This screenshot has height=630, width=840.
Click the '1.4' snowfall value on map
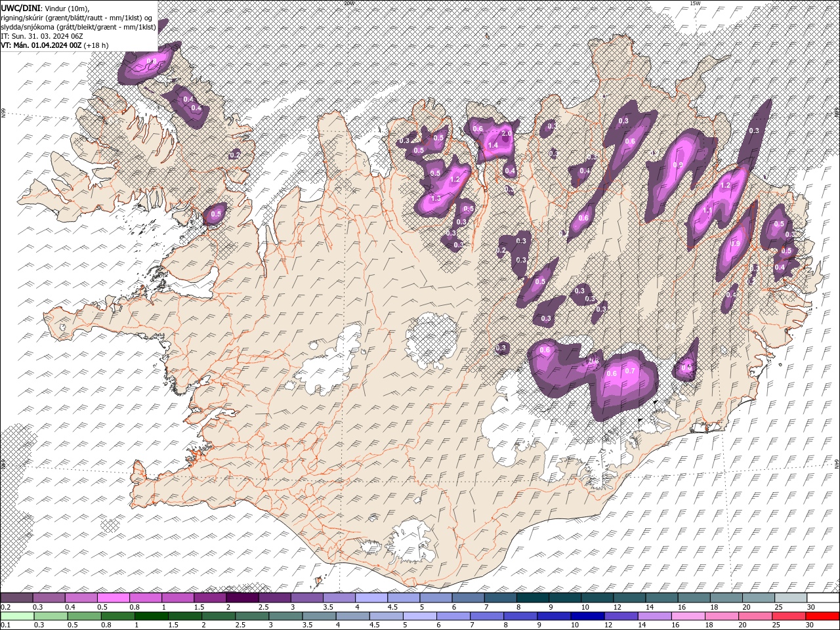click(x=493, y=146)
